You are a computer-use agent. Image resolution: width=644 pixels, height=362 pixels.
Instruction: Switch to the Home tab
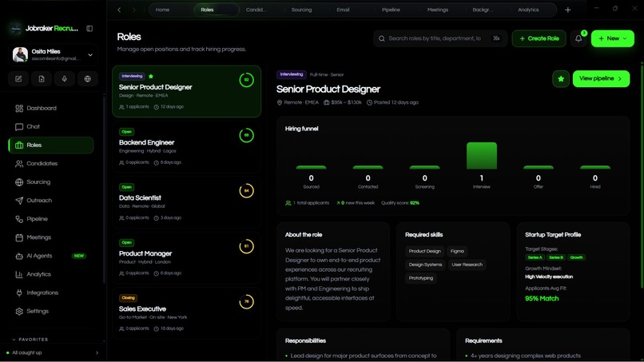pyautogui.click(x=163, y=10)
